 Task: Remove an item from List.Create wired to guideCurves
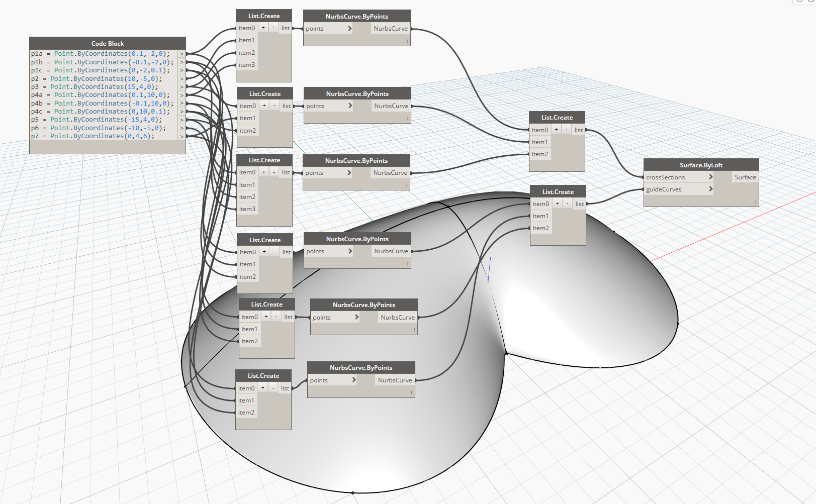[x=568, y=204]
